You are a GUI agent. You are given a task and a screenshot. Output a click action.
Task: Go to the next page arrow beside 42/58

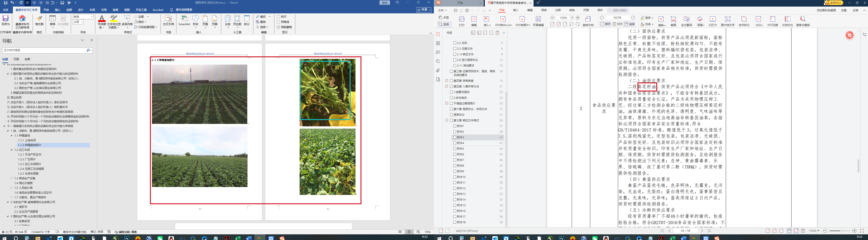point(633,18)
